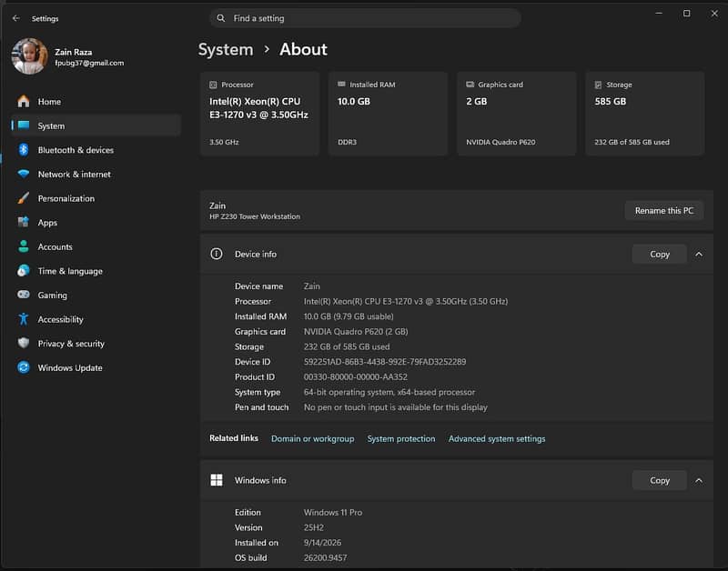Click the OS build 26200.9457 value

coord(325,557)
